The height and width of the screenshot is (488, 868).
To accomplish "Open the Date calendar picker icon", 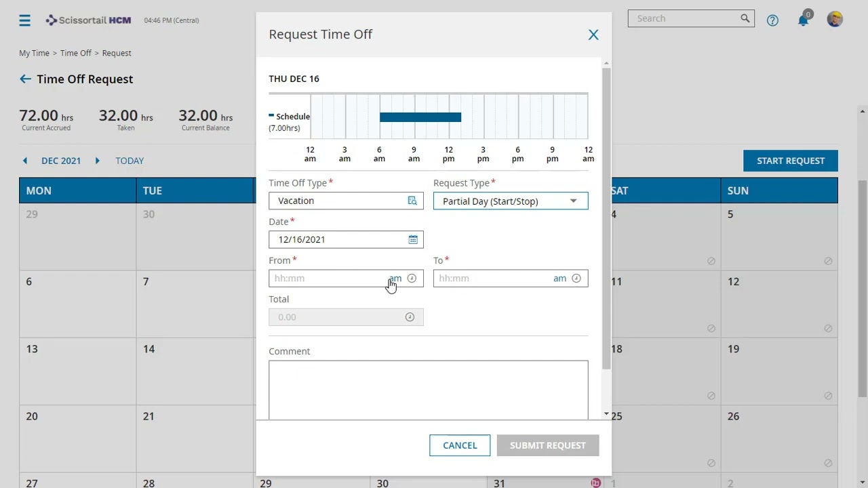I will [x=412, y=239].
